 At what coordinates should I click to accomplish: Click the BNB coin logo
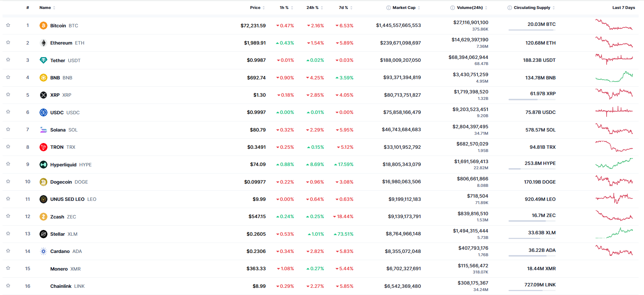(x=43, y=78)
